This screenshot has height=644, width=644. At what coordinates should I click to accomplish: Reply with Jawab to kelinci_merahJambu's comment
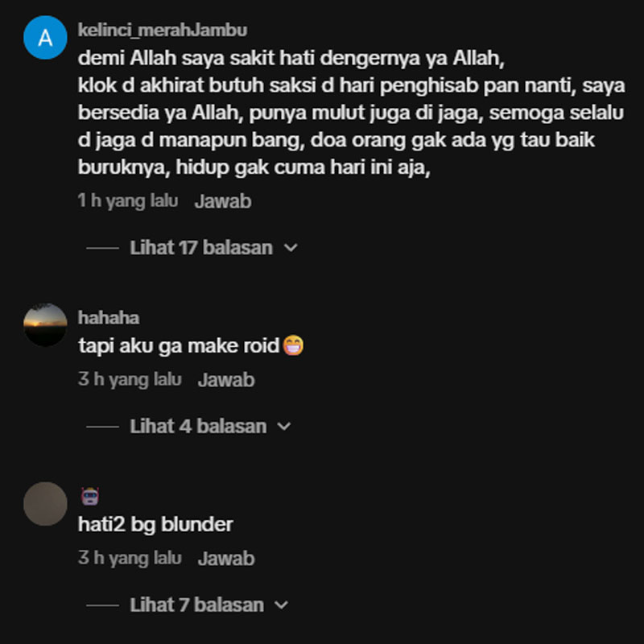click(223, 201)
